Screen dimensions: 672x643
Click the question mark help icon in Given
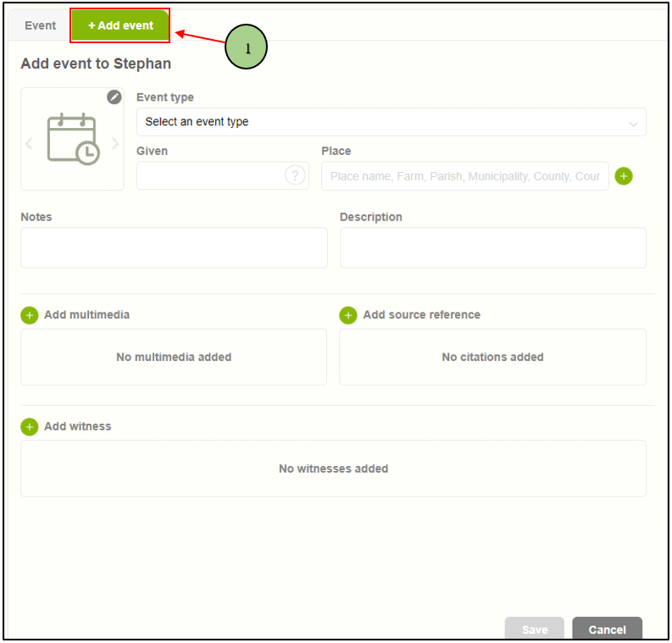coord(294,175)
